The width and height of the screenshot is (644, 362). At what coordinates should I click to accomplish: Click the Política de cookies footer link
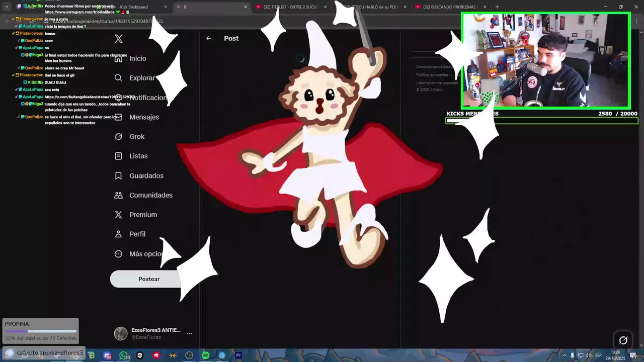(x=432, y=75)
